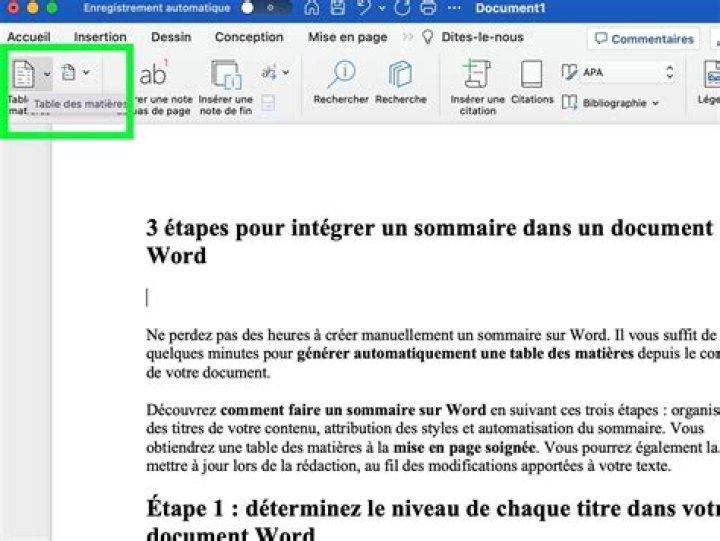Open the Recherche research pane icon
The image size is (720, 541).
pos(400,74)
